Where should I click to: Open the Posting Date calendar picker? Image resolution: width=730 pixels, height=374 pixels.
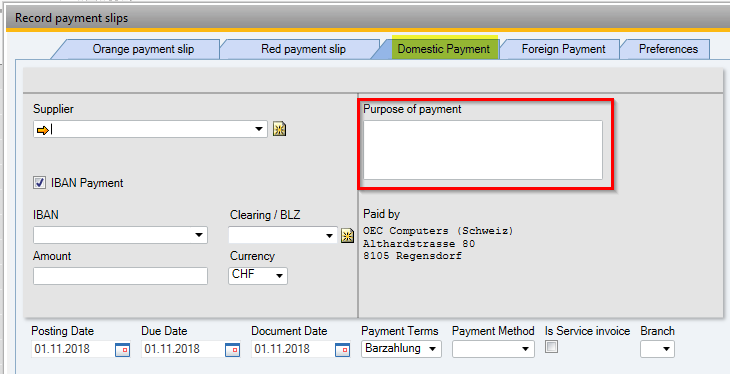pos(122,349)
